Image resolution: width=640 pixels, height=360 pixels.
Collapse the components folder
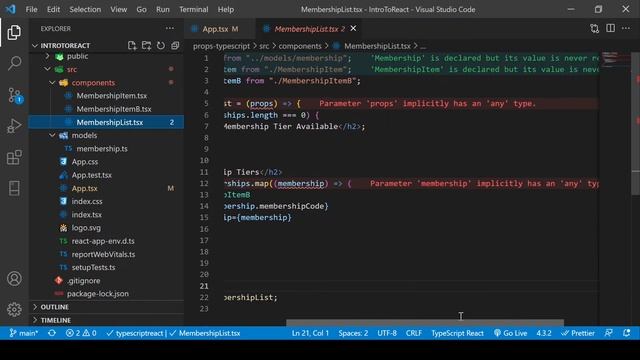tap(52, 82)
